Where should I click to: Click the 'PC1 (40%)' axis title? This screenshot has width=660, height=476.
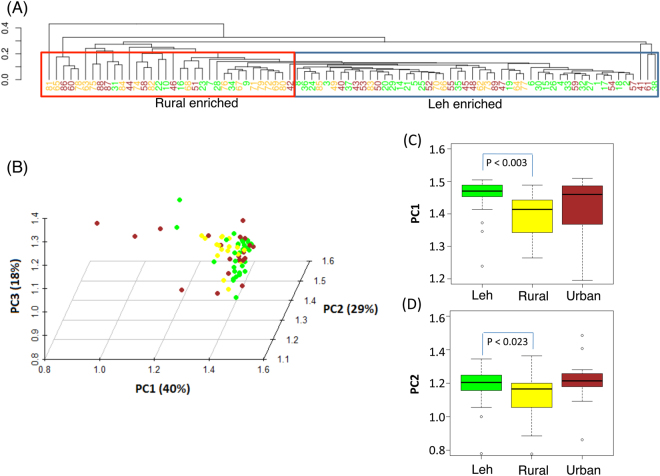point(162,388)
